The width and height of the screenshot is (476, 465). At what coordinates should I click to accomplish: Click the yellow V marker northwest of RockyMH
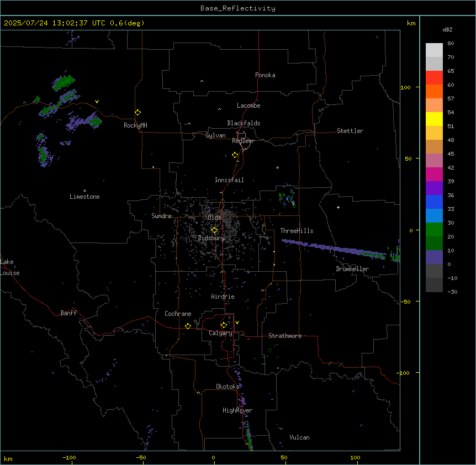(97, 102)
